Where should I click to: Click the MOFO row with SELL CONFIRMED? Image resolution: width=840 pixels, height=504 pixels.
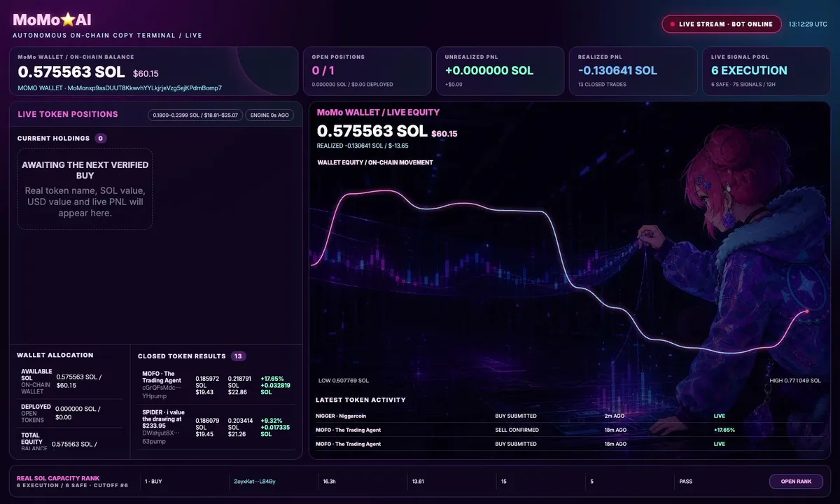point(568,430)
